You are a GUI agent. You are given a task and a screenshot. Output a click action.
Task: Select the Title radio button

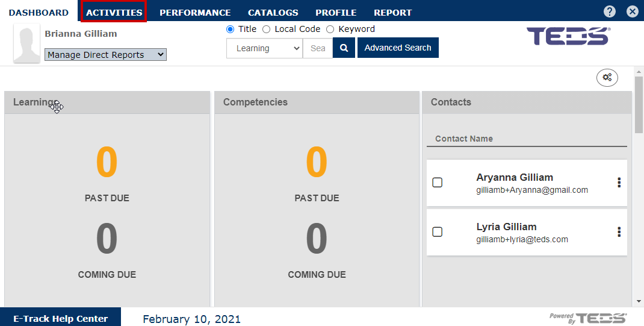click(x=230, y=29)
